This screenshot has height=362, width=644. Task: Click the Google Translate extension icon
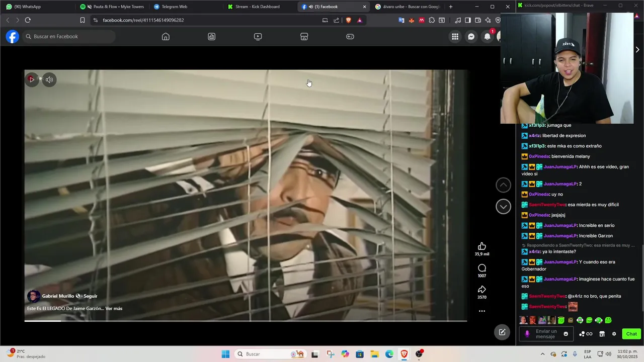[x=401, y=20]
